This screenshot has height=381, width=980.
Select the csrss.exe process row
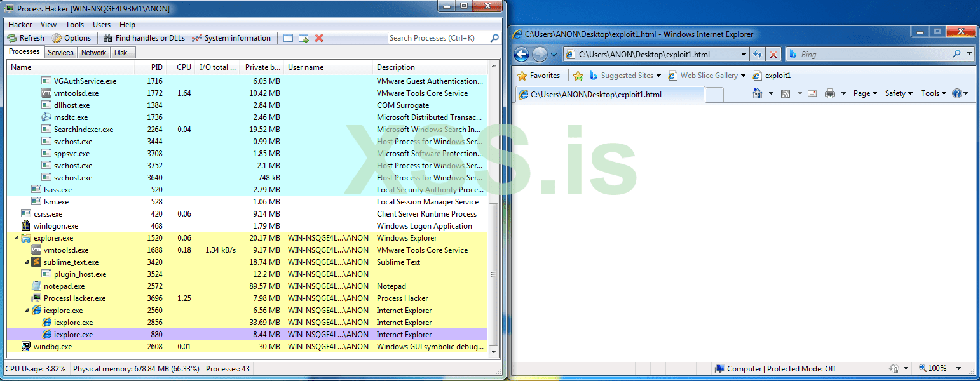(x=247, y=214)
